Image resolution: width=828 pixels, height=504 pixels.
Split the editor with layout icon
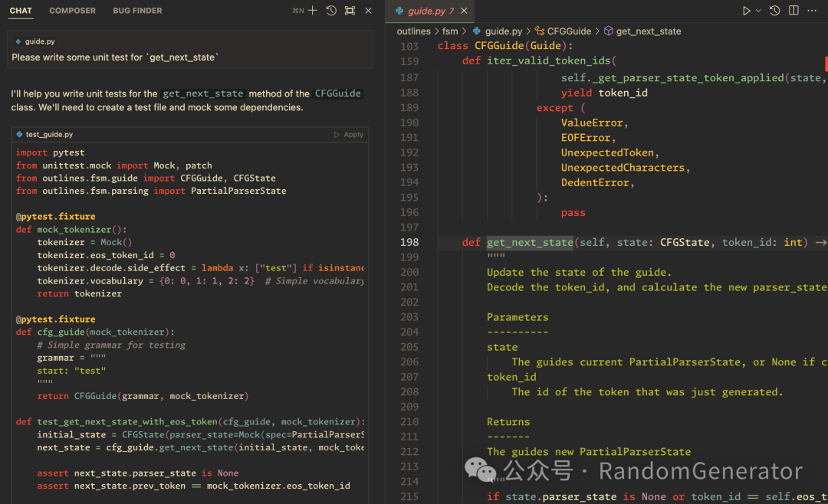tap(793, 11)
